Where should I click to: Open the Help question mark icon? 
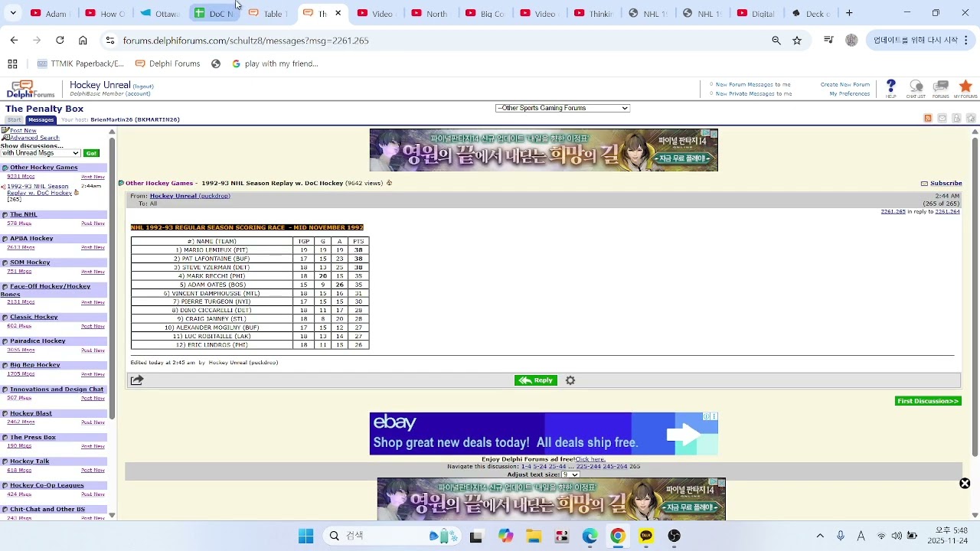890,86
